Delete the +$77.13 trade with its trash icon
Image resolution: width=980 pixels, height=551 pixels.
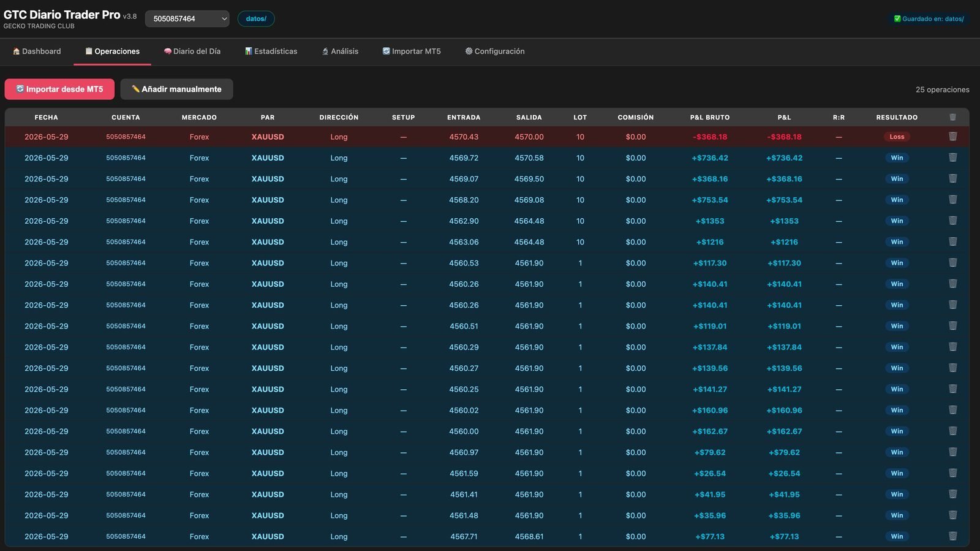tap(952, 536)
